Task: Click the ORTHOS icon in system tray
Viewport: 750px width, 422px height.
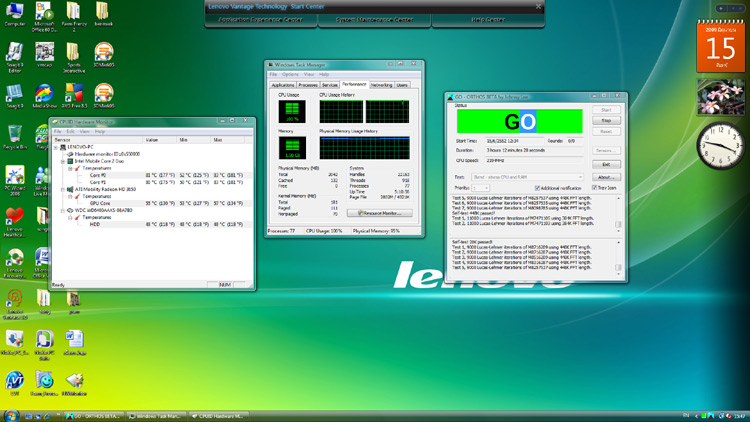Action: (711, 416)
